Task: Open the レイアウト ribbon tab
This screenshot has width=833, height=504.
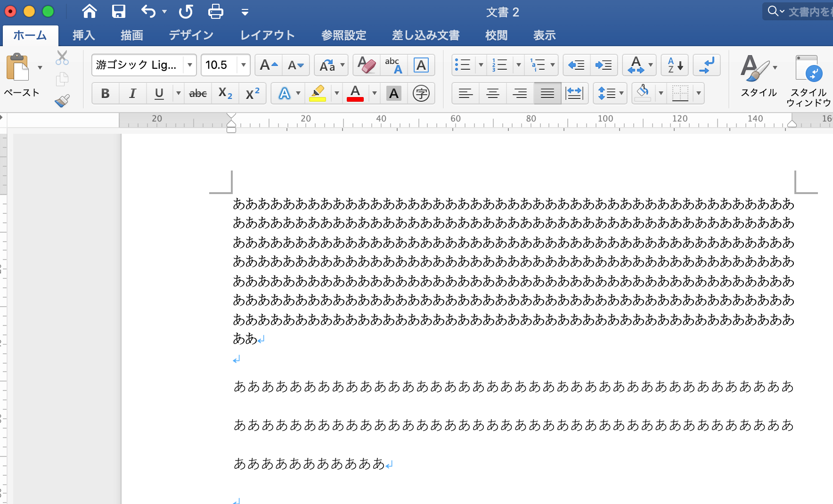Action: (x=267, y=35)
